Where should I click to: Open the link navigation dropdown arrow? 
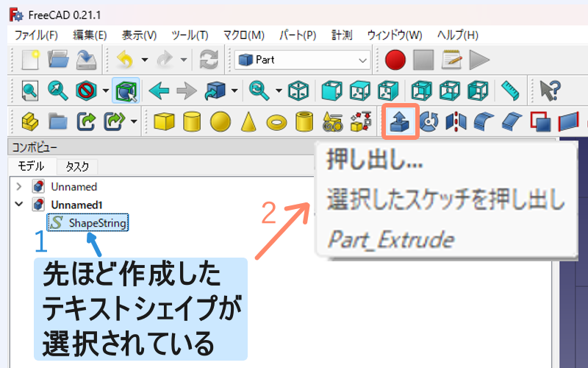coord(234,91)
